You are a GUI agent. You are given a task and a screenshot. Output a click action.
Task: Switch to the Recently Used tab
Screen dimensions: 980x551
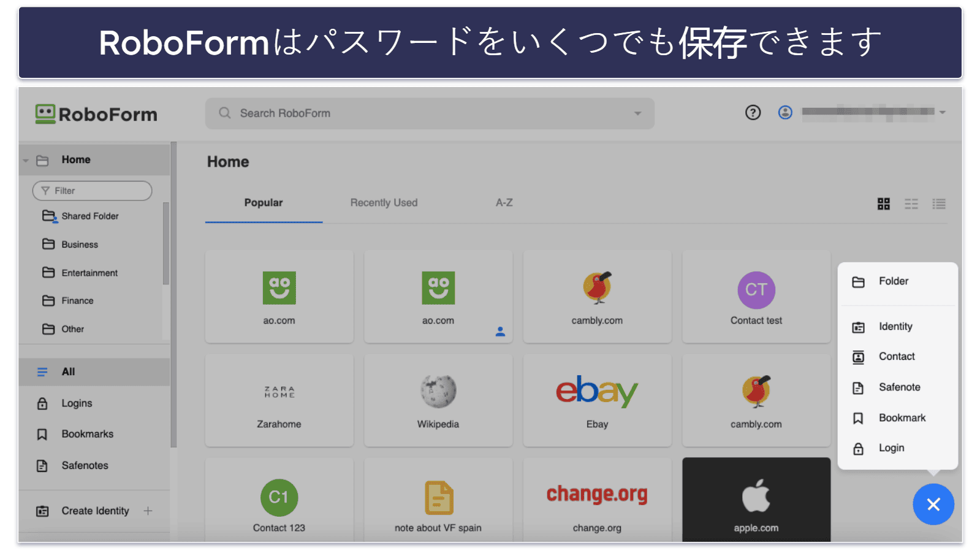[384, 203]
